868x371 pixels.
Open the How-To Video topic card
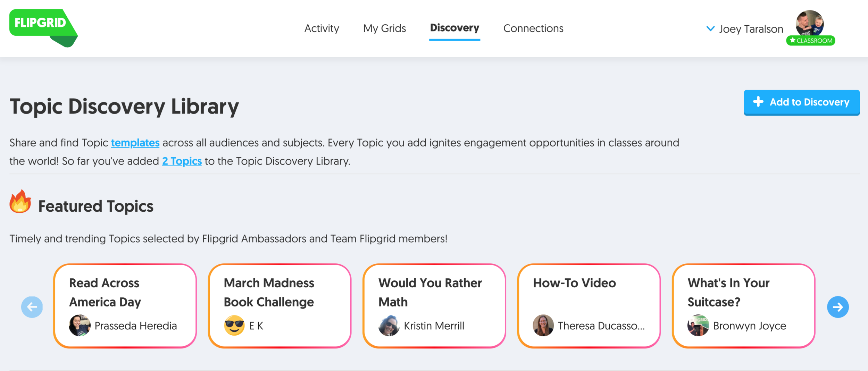[589, 306]
